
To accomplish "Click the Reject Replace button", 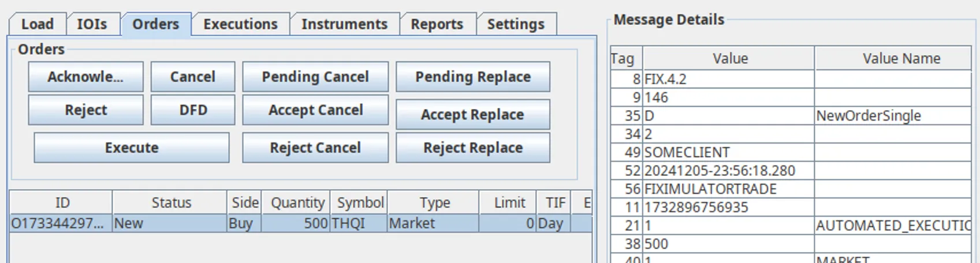I will 473,148.
